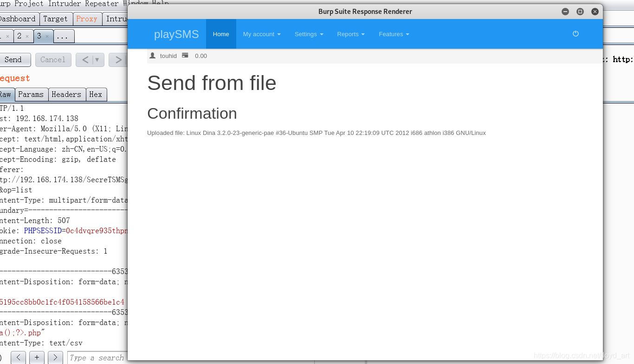The image size is (634, 364).
Task: Click the Uploaded file output text
Action: point(317,133)
